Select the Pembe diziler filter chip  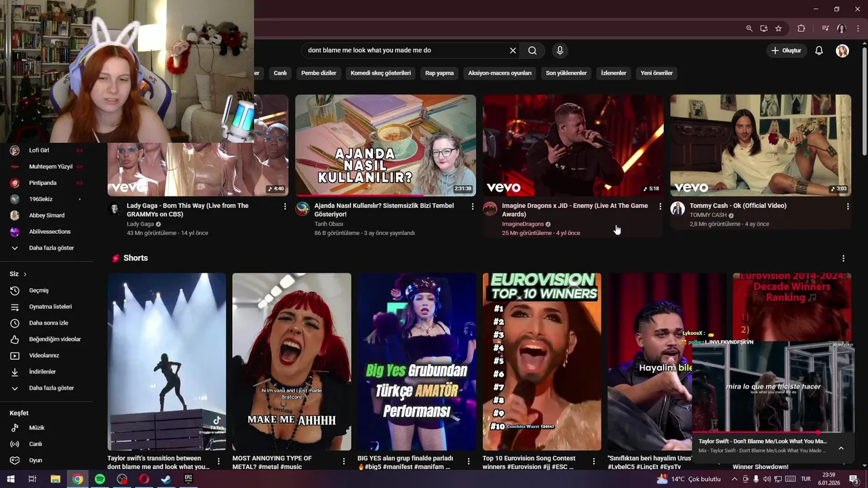pos(319,73)
